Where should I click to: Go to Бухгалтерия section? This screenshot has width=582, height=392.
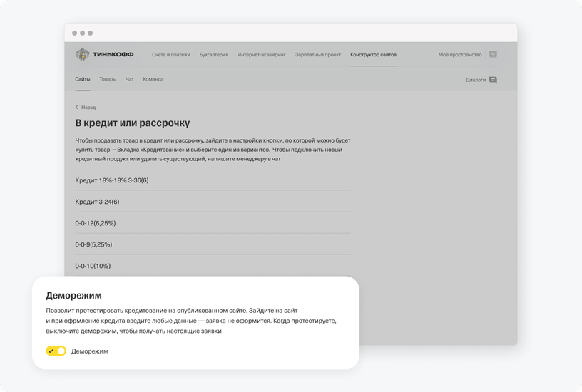pyautogui.click(x=214, y=54)
